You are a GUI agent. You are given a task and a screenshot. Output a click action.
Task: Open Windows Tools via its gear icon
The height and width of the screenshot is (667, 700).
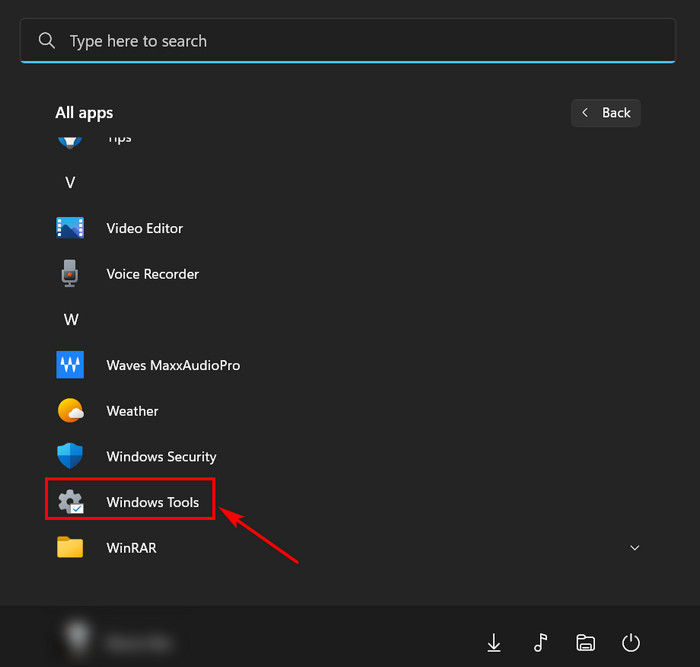click(71, 502)
